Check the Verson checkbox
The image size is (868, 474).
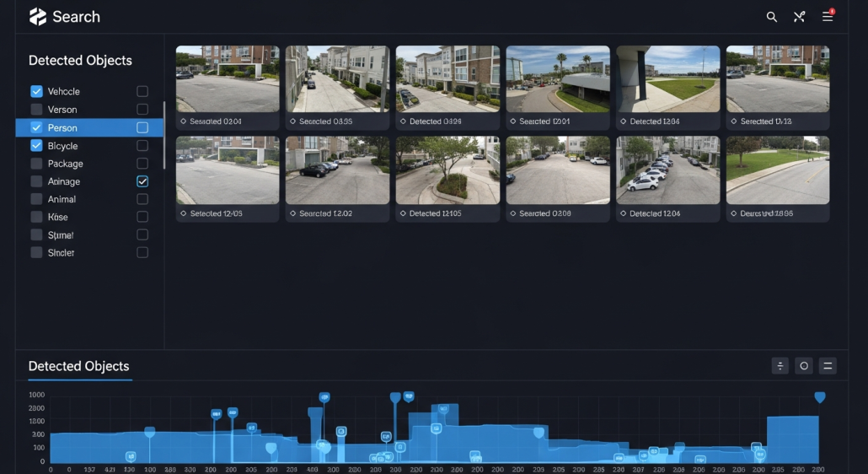(36, 110)
